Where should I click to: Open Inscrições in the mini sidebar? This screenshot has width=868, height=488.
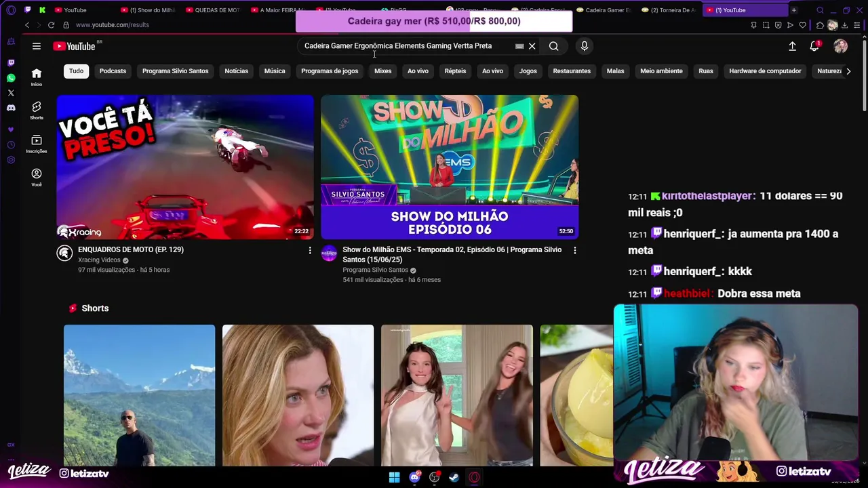pyautogui.click(x=37, y=144)
